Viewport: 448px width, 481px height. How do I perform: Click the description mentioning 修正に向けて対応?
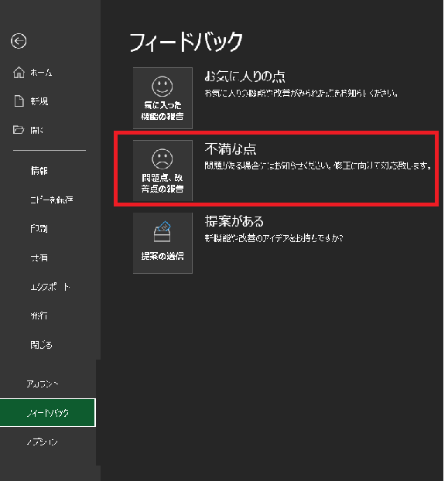point(318,165)
